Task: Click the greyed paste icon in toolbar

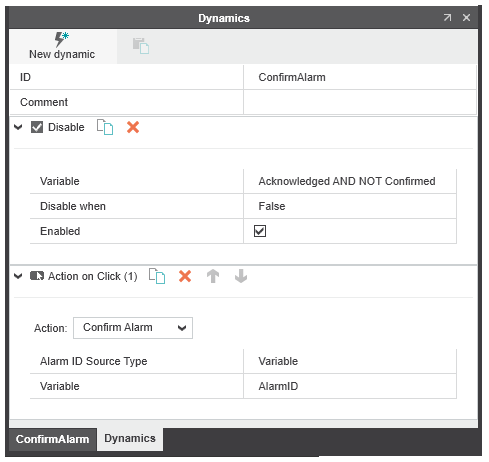Action: [141, 46]
